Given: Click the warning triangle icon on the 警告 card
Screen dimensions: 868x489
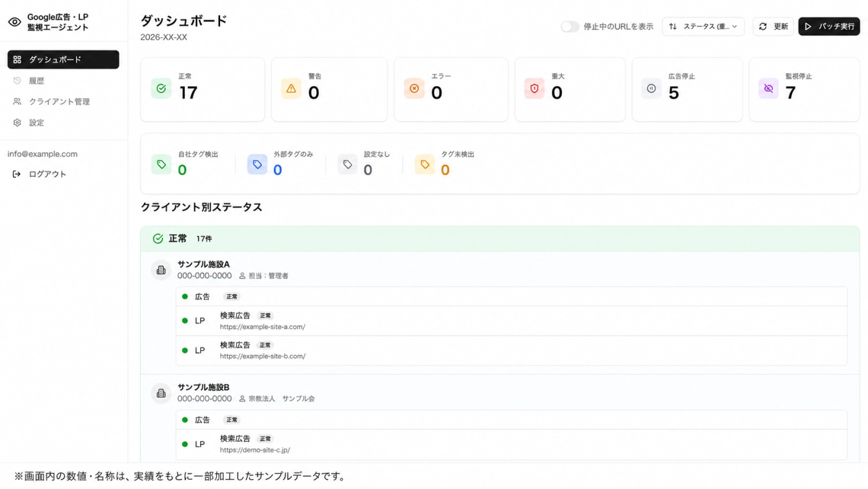Looking at the screenshot, I should (x=291, y=89).
